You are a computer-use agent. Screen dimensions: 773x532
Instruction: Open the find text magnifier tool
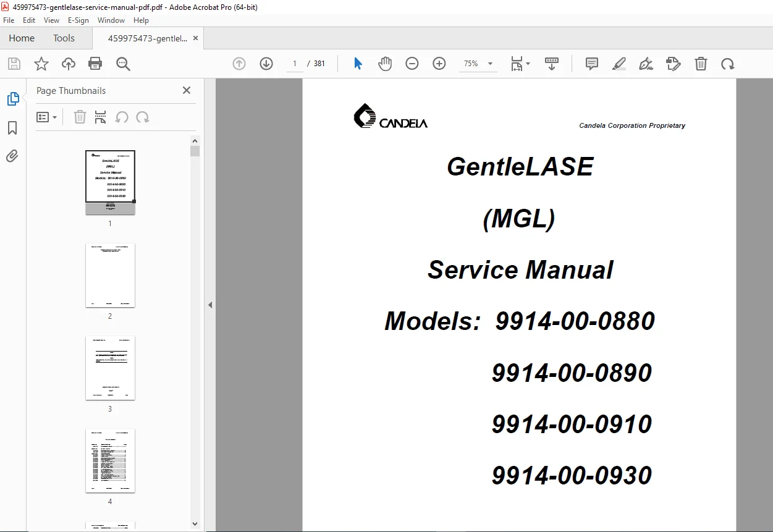[x=123, y=64]
